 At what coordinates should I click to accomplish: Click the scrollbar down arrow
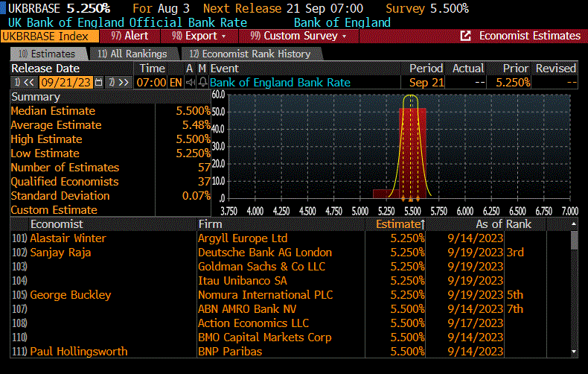click(574, 352)
